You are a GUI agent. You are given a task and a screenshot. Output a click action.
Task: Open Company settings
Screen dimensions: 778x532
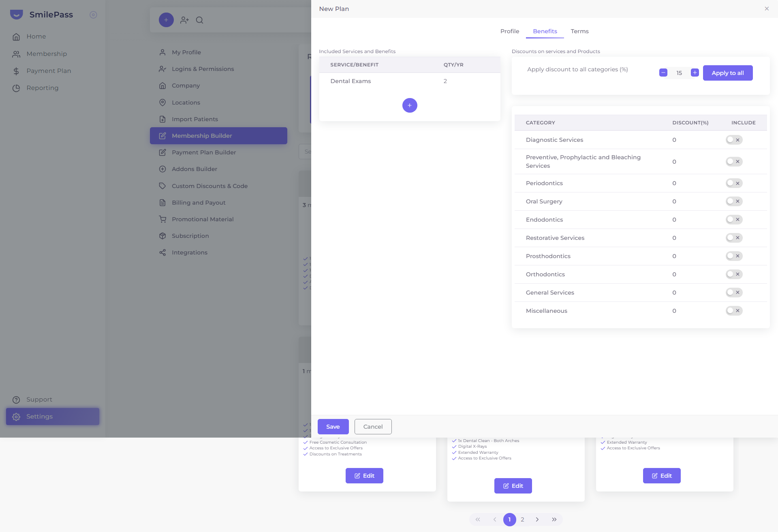[218, 85]
